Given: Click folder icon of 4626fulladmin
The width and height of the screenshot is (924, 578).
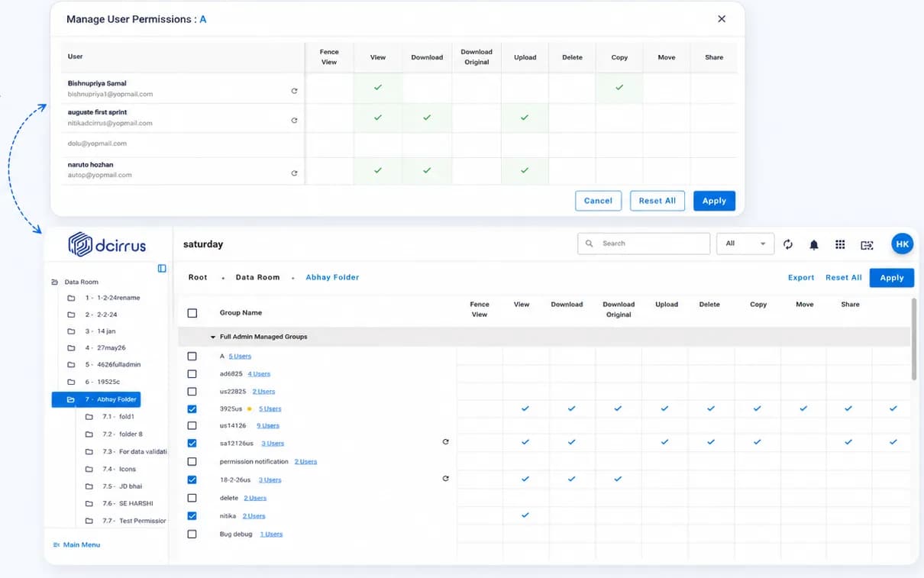Looking at the screenshot, I should tap(71, 365).
